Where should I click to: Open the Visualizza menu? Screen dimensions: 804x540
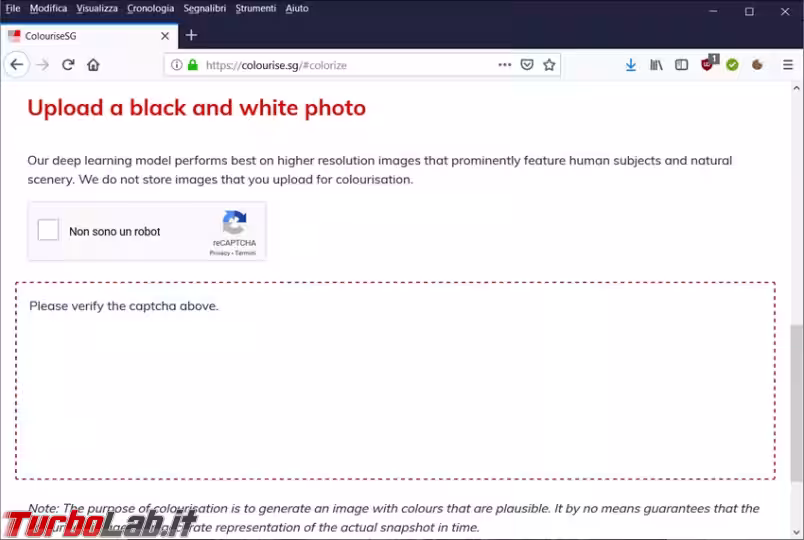click(97, 9)
